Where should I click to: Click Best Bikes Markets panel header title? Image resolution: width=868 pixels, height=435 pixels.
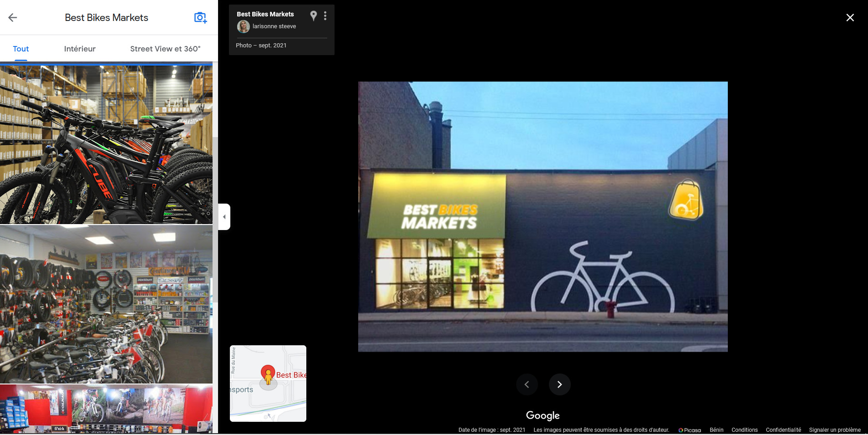(107, 18)
